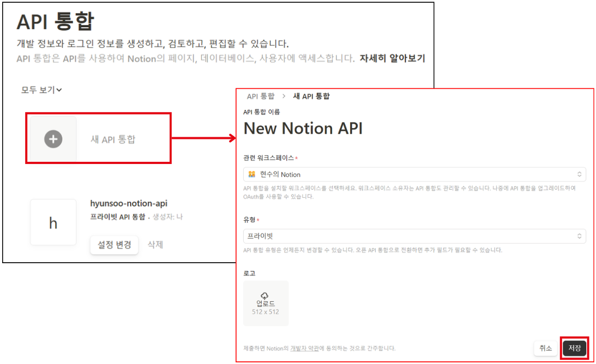Click the 취소 button
The width and height of the screenshot is (596, 364).
pyautogui.click(x=545, y=348)
